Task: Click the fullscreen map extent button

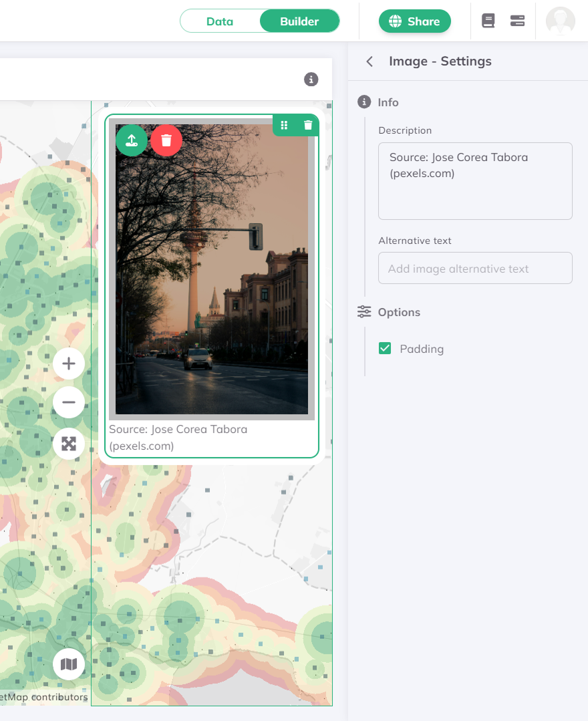Action: click(x=69, y=444)
